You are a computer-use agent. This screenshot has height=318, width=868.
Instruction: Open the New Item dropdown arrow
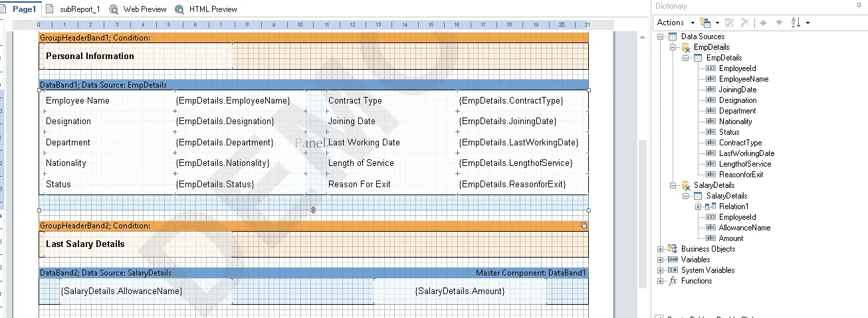pyautogui.click(x=716, y=23)
